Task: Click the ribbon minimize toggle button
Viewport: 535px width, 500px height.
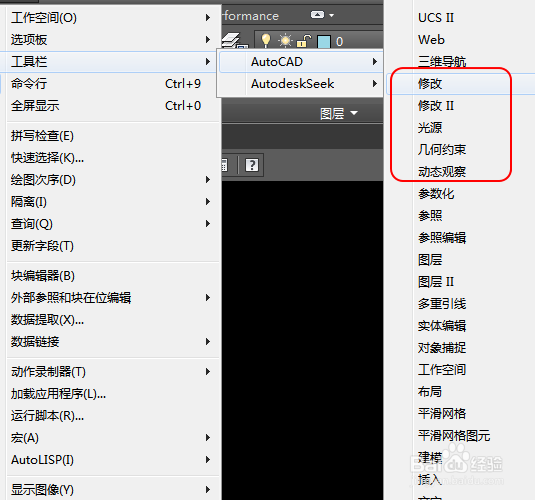Action: pyautogui.click(x=317, y=15)
